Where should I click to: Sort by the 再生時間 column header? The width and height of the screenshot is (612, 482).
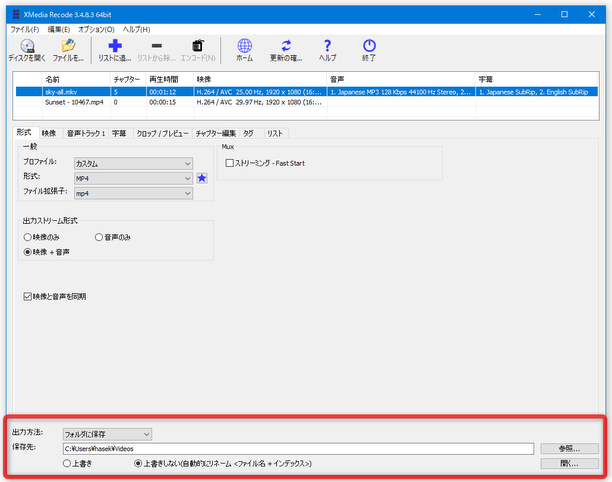click(x=170, y=80)
